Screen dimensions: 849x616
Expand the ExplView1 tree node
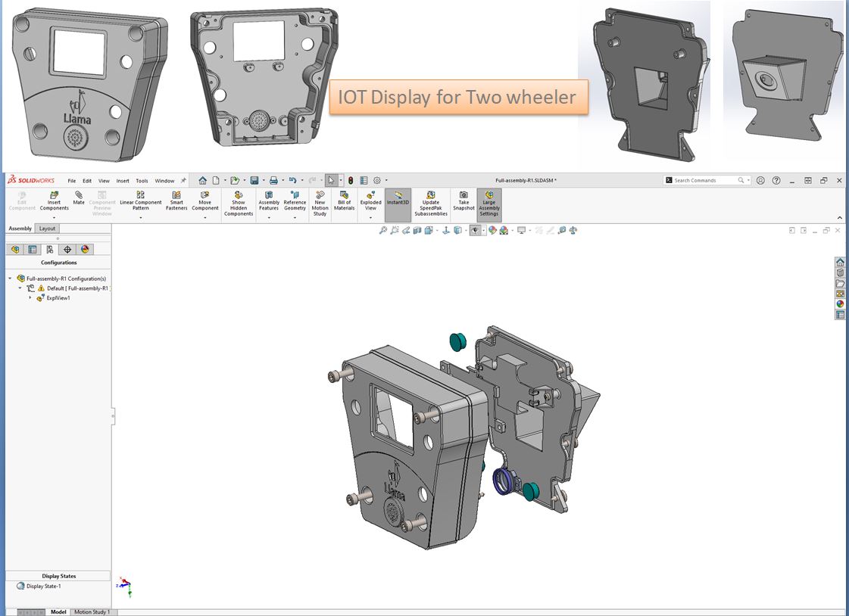pos(31,298)
